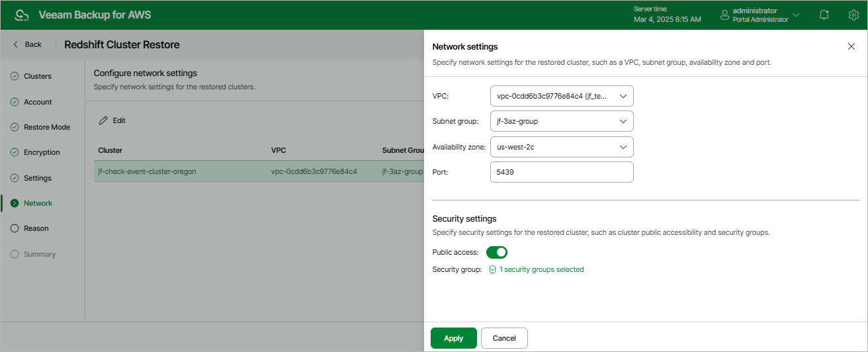Close the Network settings panel
Image resolution: width=868 pixels, height=352 pixels.
[x=851, y=46]
